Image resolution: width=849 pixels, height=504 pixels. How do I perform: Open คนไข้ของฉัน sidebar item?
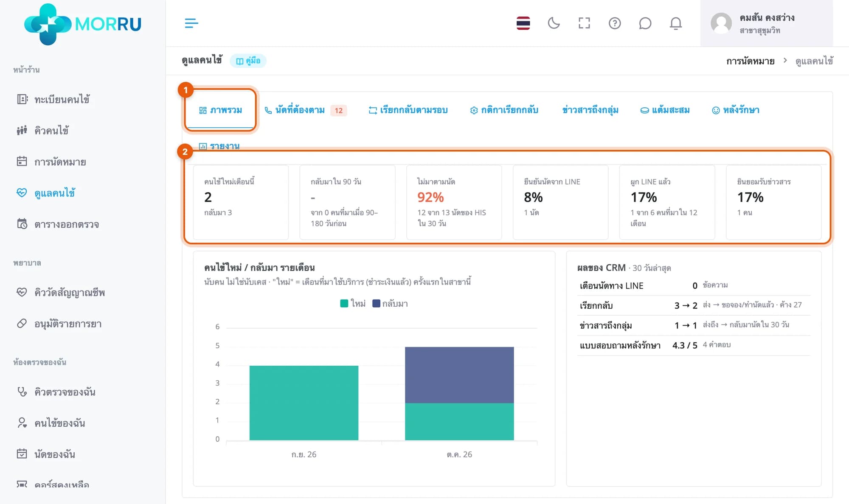51,423
